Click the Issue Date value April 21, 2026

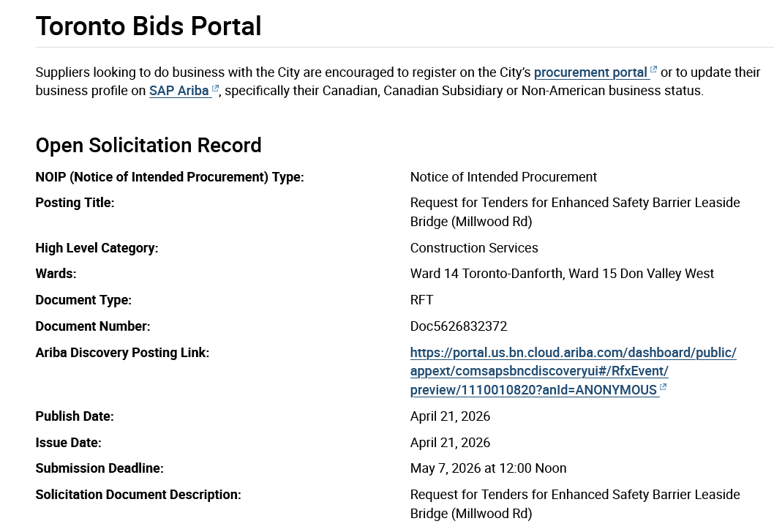point(450,443)
